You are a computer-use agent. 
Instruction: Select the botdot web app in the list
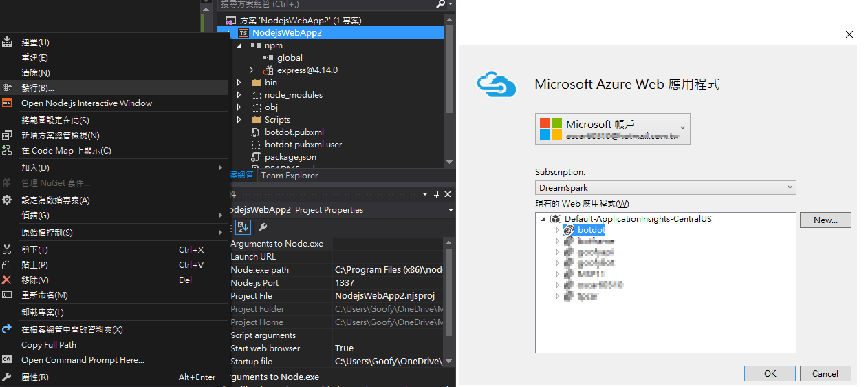point(591,230)
